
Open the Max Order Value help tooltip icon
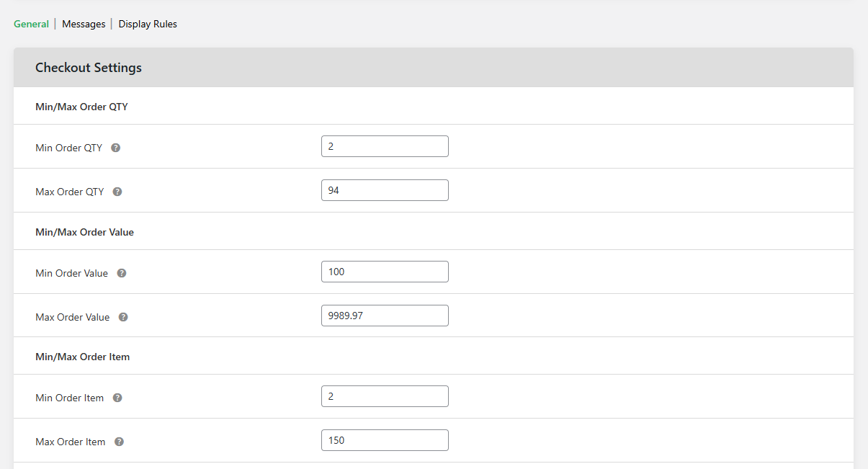click(122, 316)
